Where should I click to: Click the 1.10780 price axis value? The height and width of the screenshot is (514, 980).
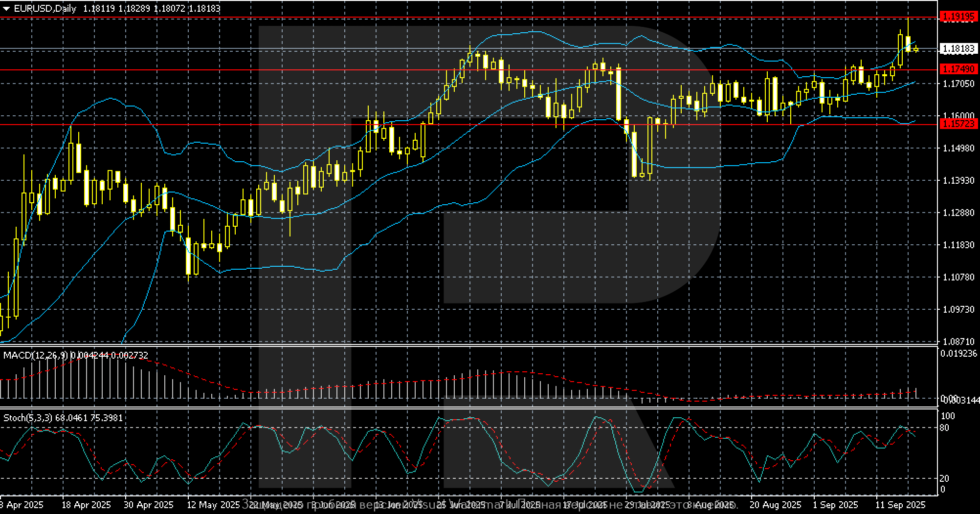(x=958, y=277)
